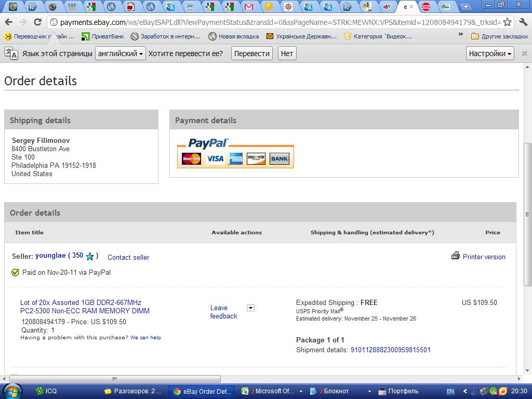This screenshot has width=532, height=399.
Task: Click the American Express card icon
Action: point(236,158)
